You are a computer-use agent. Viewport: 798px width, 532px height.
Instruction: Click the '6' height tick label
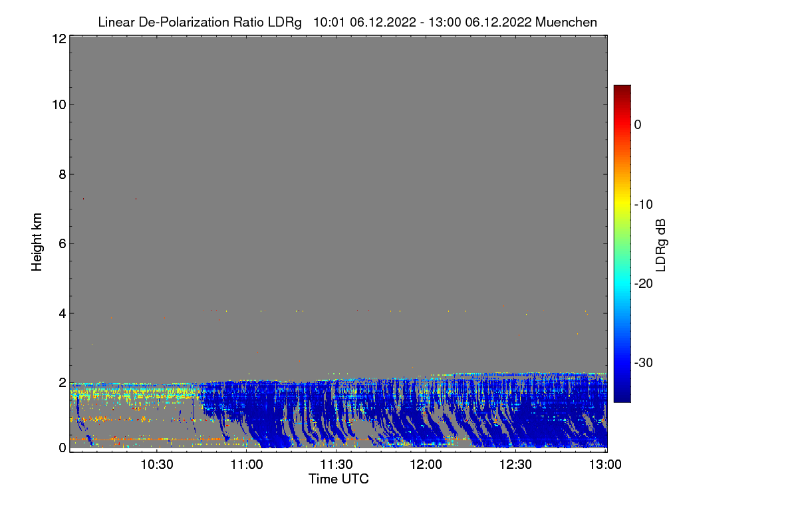tap(62, 243)
